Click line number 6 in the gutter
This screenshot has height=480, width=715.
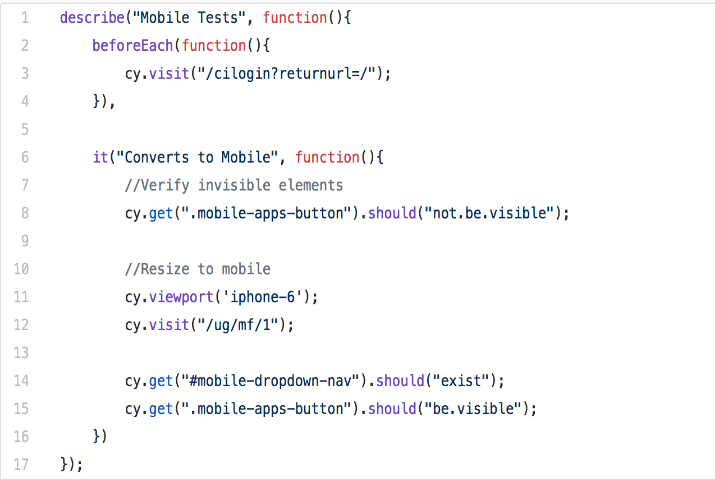click(23, 157)
